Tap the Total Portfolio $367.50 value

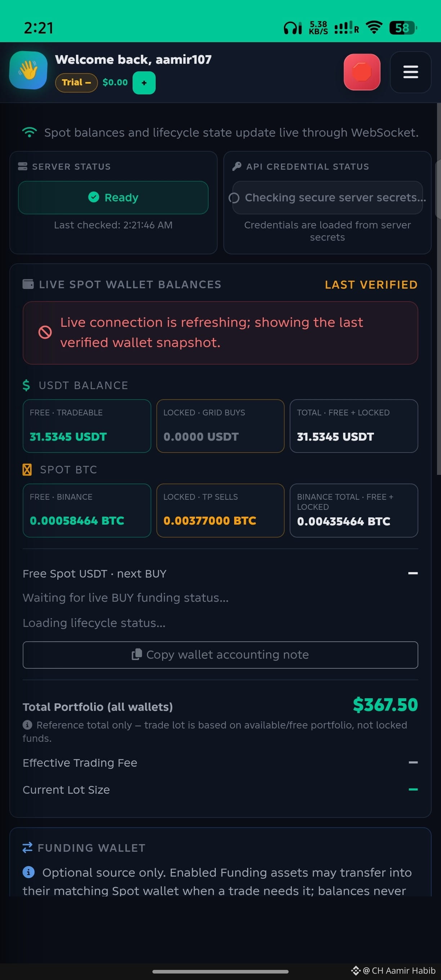tap(386, 705)
